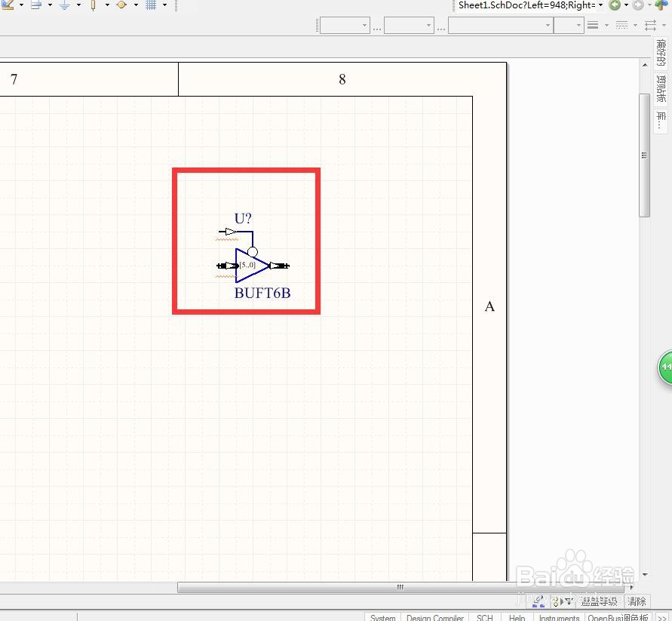Click the arrow style icon
This screenshot has width=672, height=621.
651,25
